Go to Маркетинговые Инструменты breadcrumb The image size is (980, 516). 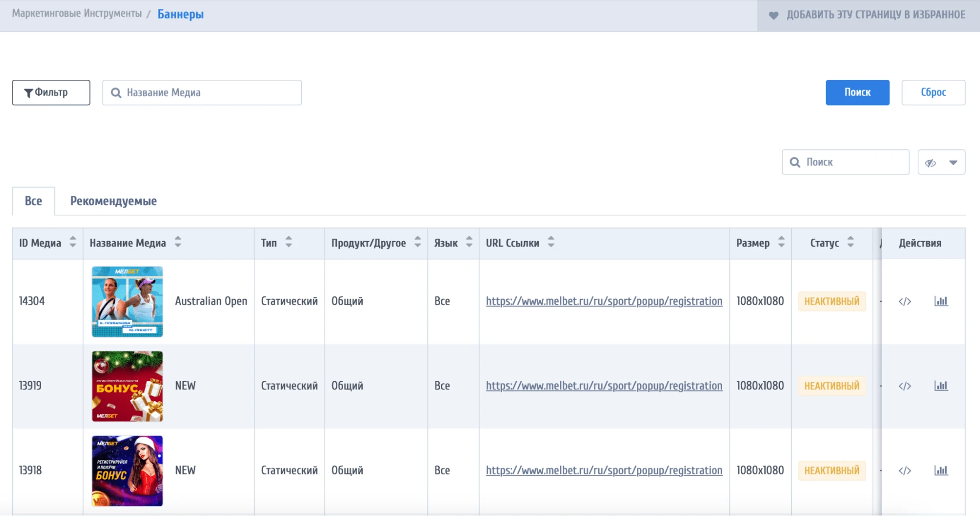pos(77,14)
